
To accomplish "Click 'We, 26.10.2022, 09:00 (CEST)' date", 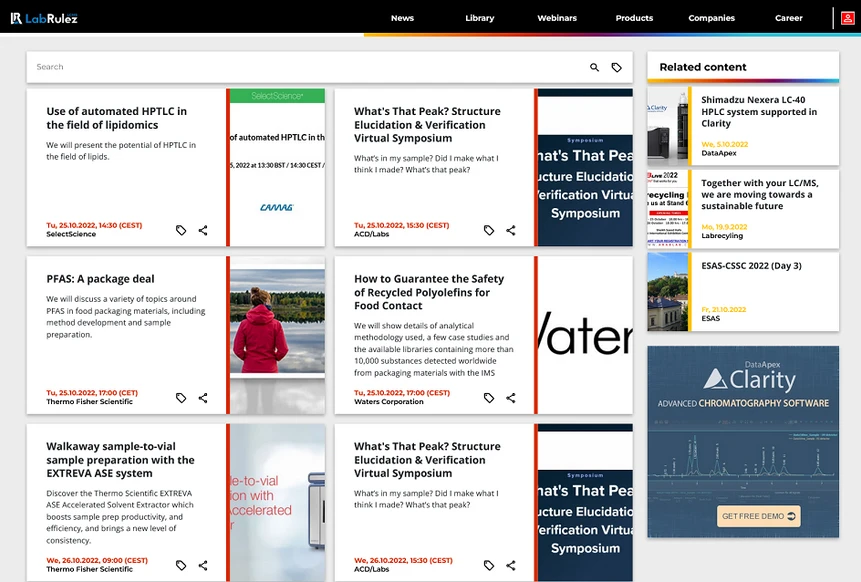I will pyautogui.click(x=97, y=560).
